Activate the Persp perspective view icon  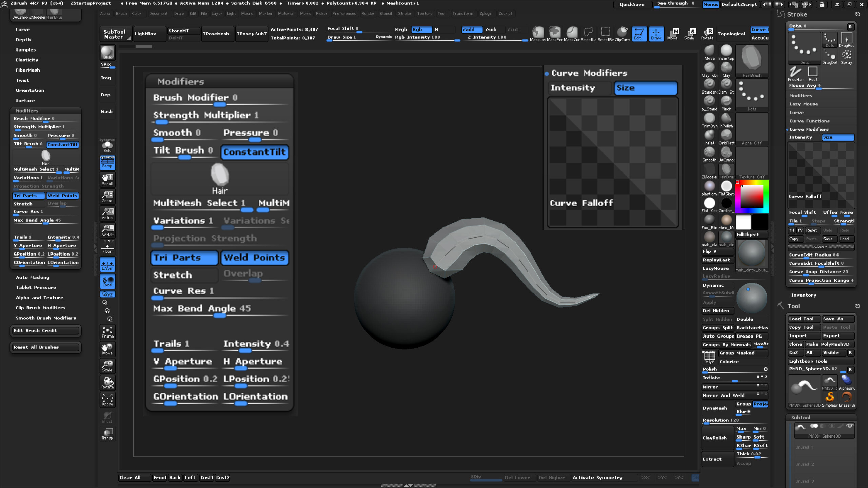(x=107, y=163)
